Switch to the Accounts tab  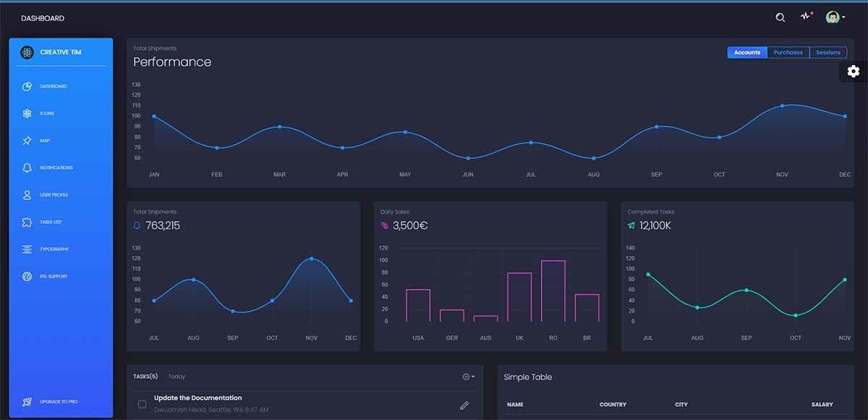(x=747, y=52)
